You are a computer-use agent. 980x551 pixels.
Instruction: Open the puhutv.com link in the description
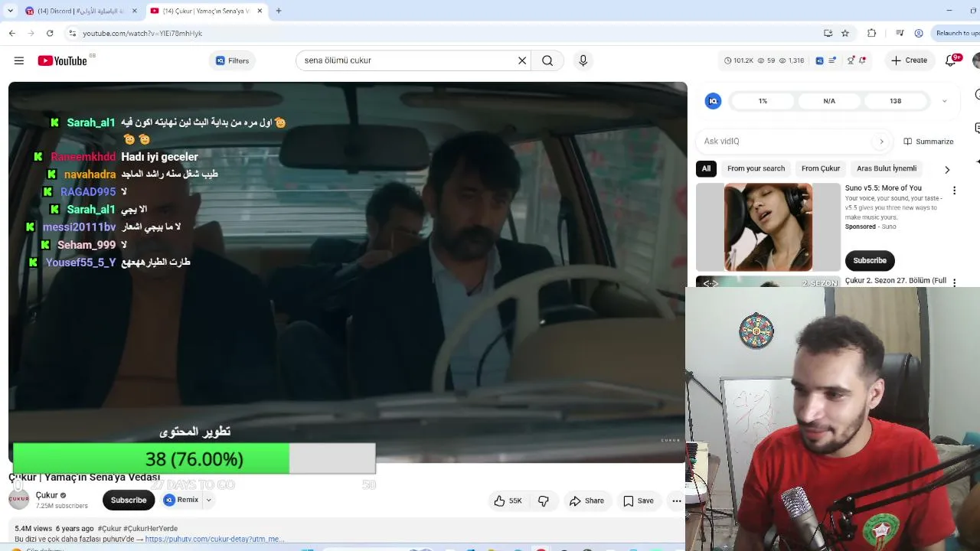pyautogui.click(x=214, y=540)
